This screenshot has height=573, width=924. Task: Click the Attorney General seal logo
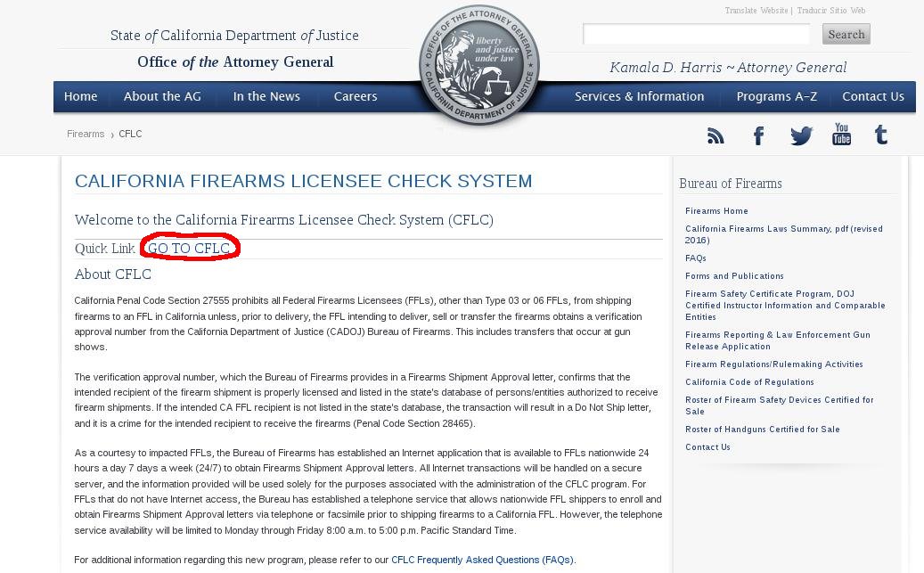(x=479, y=65)
